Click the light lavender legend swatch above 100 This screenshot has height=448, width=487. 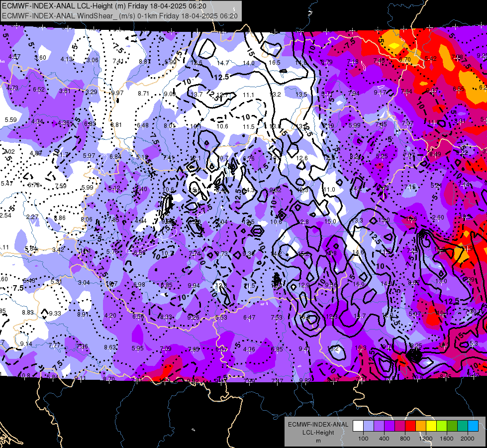coord(368,426)
